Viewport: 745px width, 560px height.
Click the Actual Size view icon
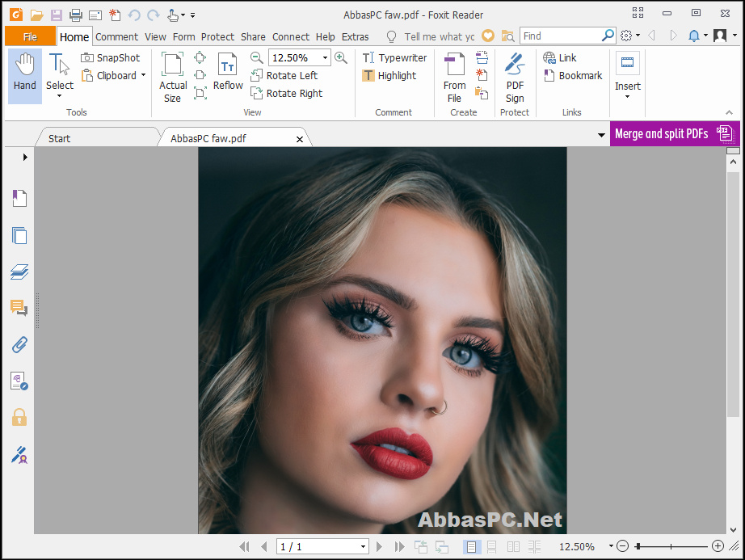click(x=172, y=78)
